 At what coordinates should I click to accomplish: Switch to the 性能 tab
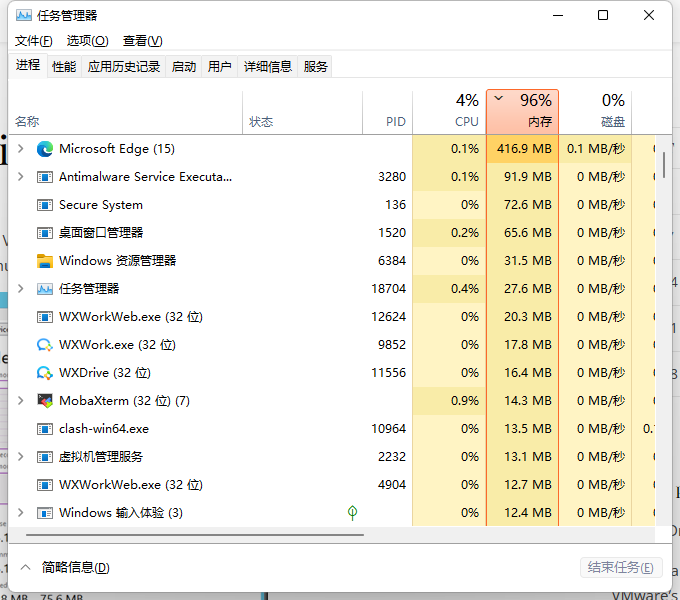64,67
